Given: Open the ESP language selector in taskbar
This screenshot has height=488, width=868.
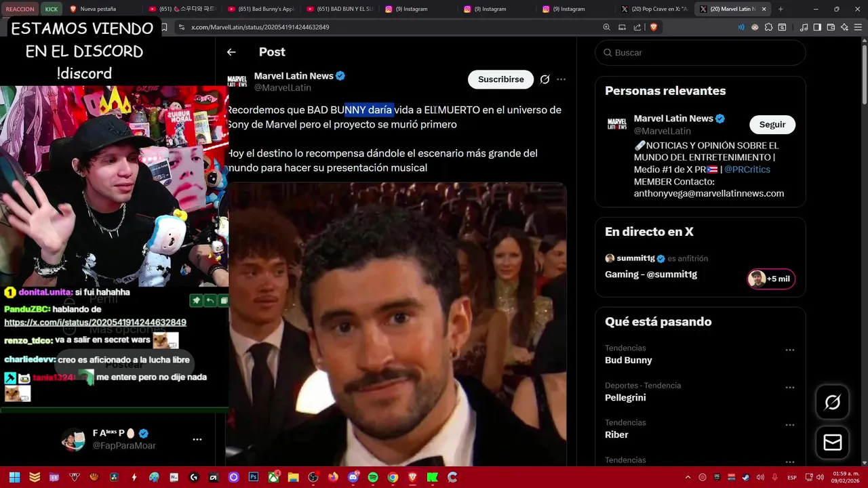Looking at the screenshot, I should tap(791, 478).
